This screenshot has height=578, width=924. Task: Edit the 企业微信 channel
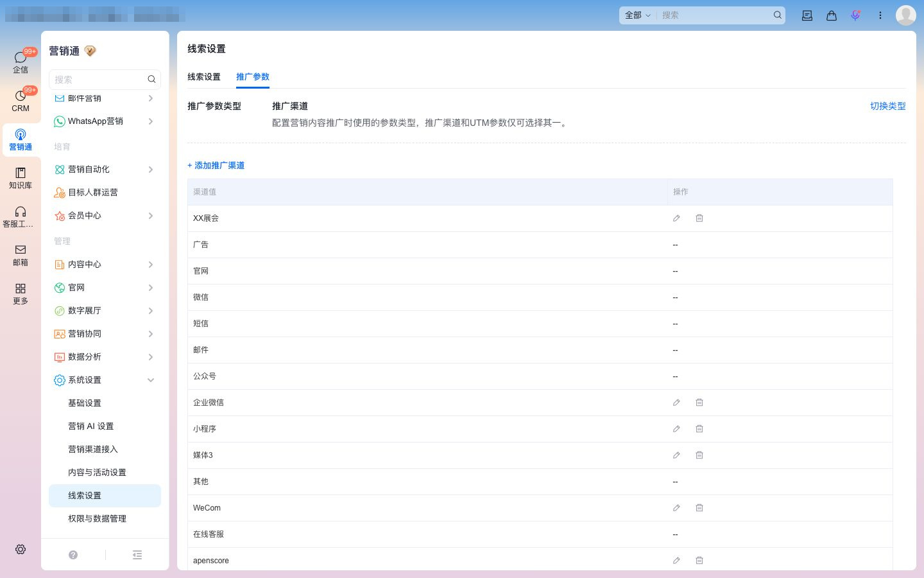pyautogui.click(x=676, y=403)
